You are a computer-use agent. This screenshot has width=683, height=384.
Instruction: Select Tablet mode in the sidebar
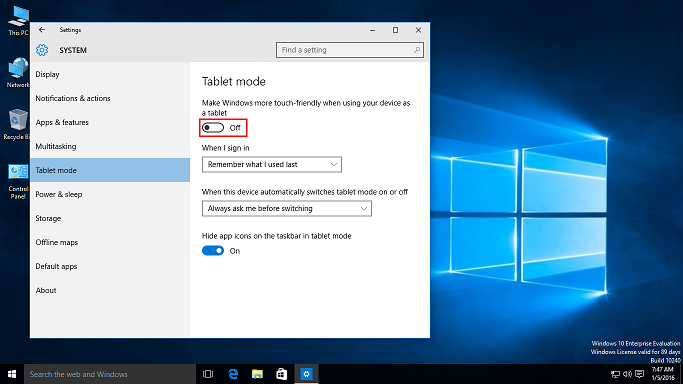coord(110,170)
